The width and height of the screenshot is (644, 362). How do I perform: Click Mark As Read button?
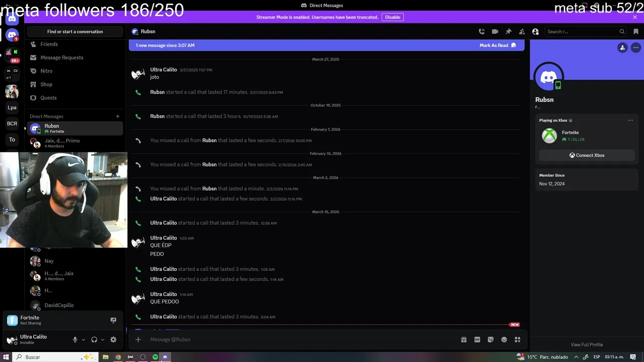[x=498, y=45]
